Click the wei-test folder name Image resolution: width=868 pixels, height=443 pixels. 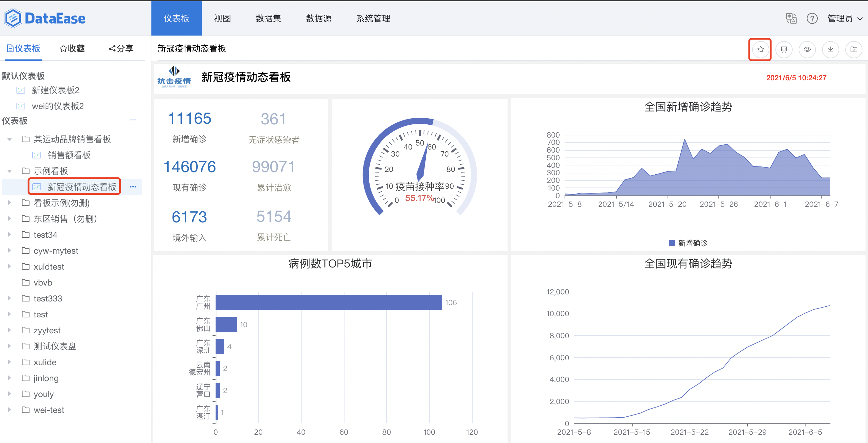(49, 410)
